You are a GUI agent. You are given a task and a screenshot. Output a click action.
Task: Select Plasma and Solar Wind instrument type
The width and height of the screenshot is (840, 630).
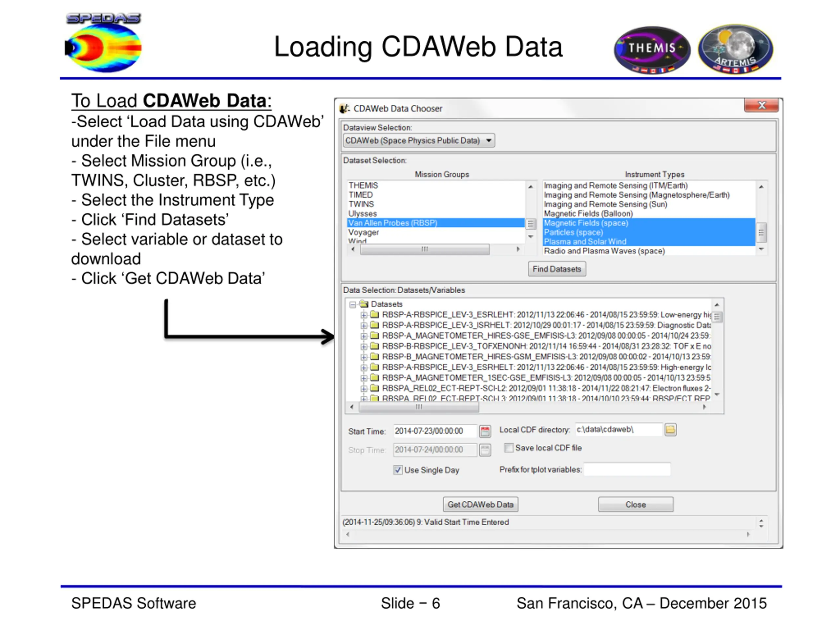(649, 241)
